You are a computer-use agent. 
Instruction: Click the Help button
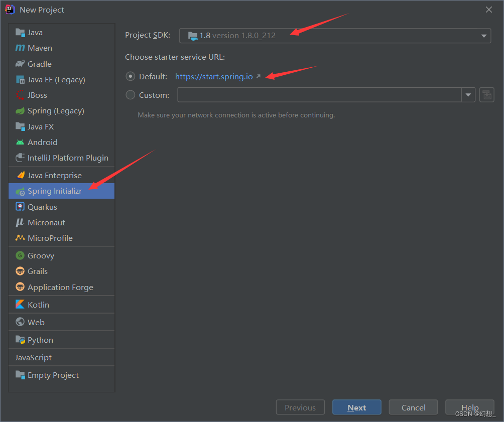tap(469, 407)
